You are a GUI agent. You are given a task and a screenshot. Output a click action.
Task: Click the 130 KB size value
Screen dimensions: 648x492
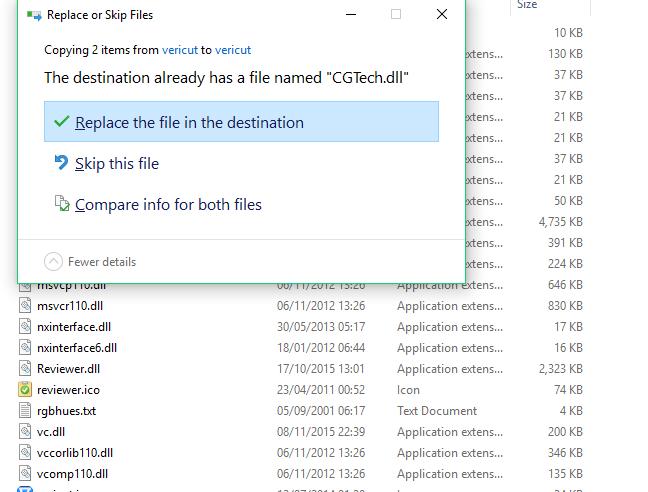(565, 54)
